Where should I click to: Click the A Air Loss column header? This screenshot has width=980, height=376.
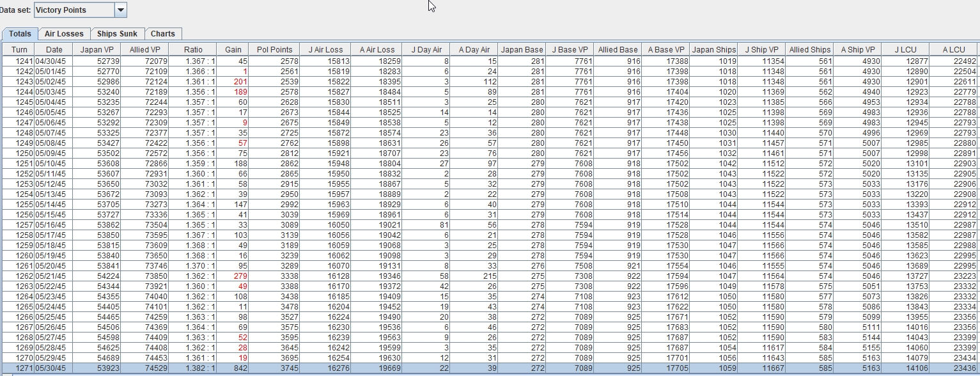tap(377, 49)
